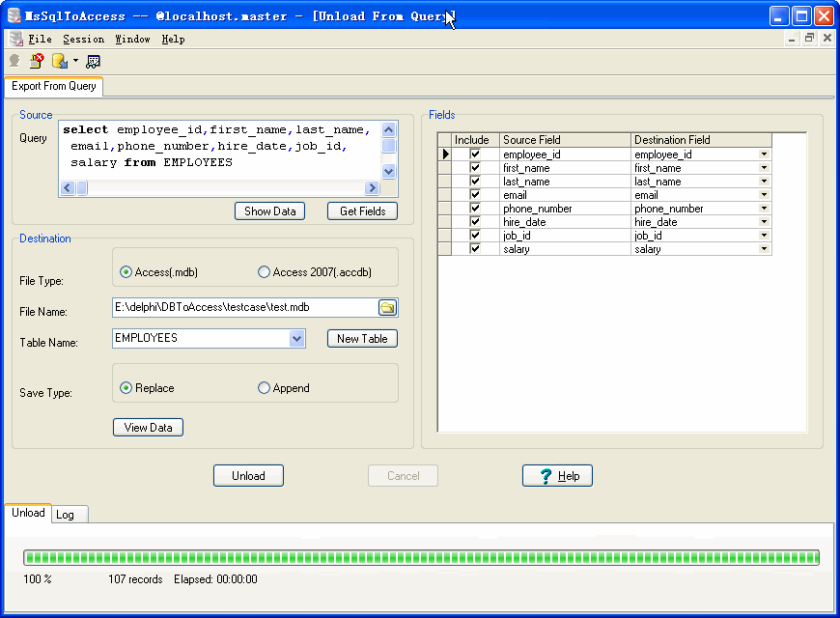Viewport: 840px width, 618px height.
Task: Click the Help button with question mark
Action: 557,475
